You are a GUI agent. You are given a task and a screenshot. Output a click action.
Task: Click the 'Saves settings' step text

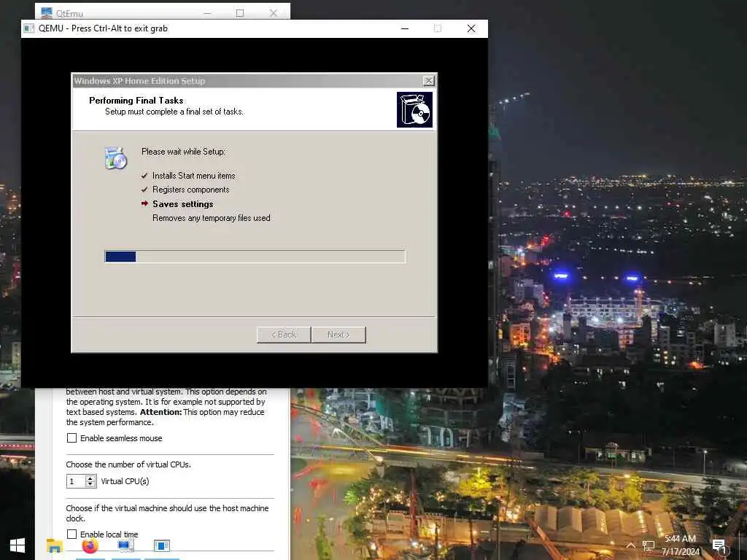(x=183, y=204)
